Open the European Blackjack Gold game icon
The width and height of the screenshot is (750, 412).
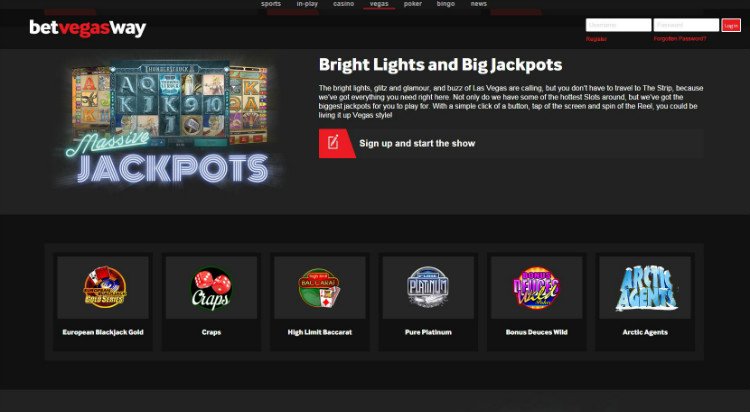(x=103, y=288)
